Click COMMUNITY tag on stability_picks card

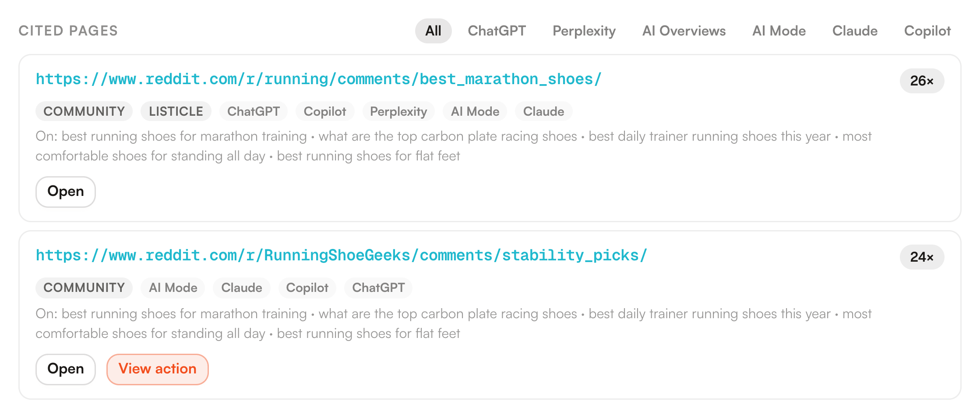(84, 288)
